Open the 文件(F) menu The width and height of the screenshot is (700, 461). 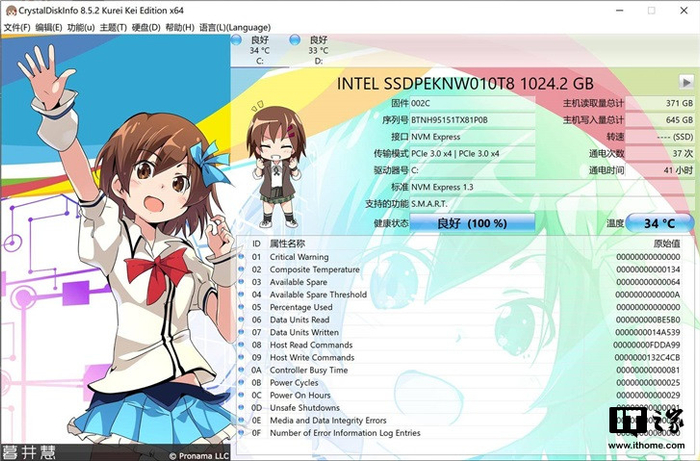[17, 28]
